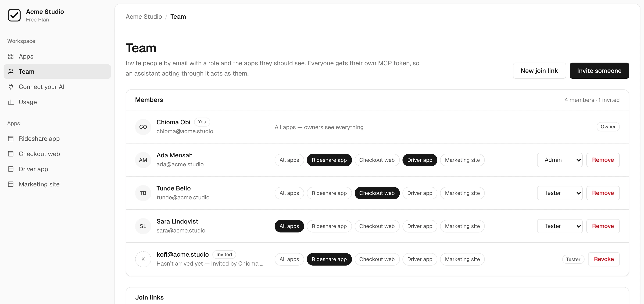Viewport: 644px width, 304px height.
Task: Click the Owner badge for Chioma Obi
Action: tap(608, 127)
